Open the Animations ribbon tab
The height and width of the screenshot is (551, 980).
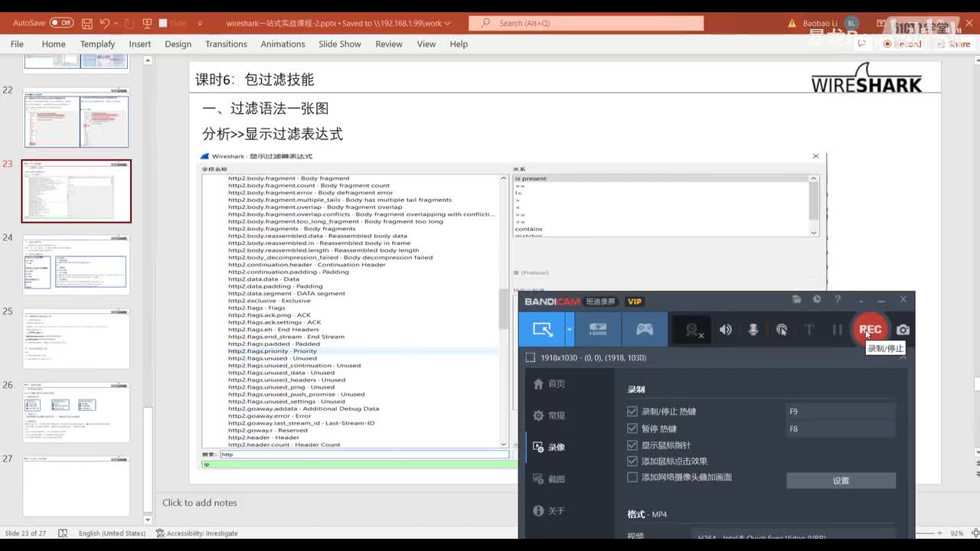click(x=283, y=44)
